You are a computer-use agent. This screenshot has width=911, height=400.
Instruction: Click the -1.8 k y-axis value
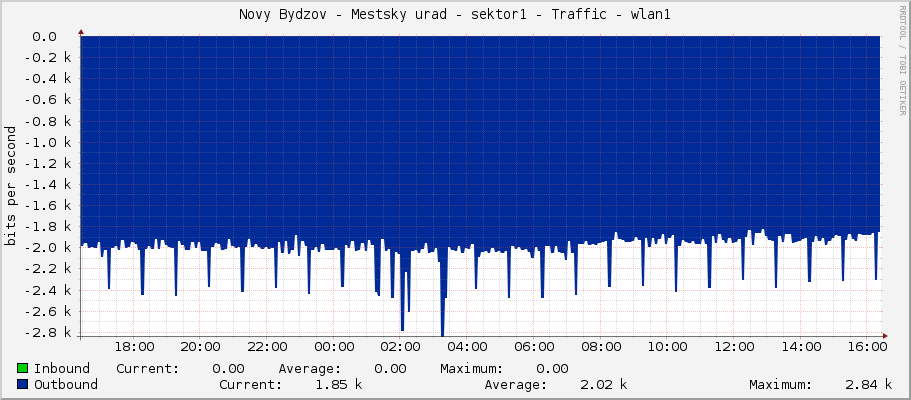(x=49, y=227)
